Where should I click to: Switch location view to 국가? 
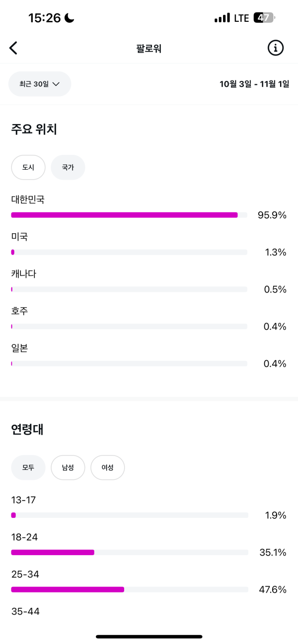coord(68,167)
